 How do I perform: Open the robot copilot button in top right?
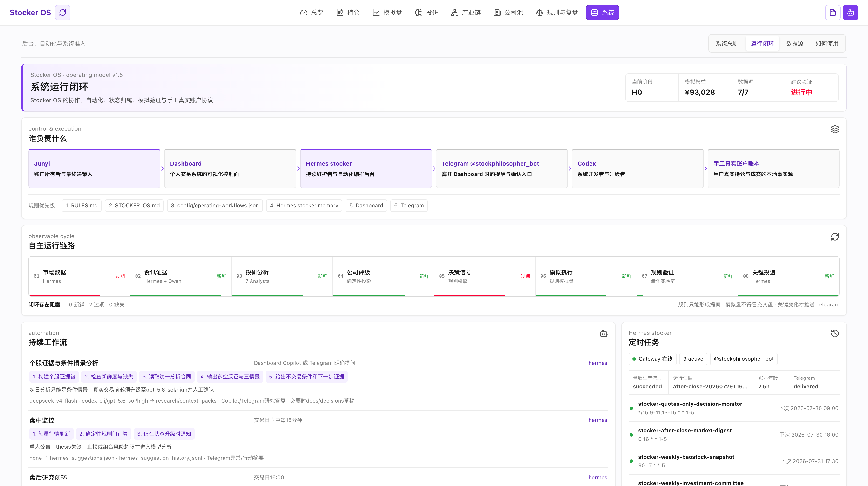tap(850, 13)
